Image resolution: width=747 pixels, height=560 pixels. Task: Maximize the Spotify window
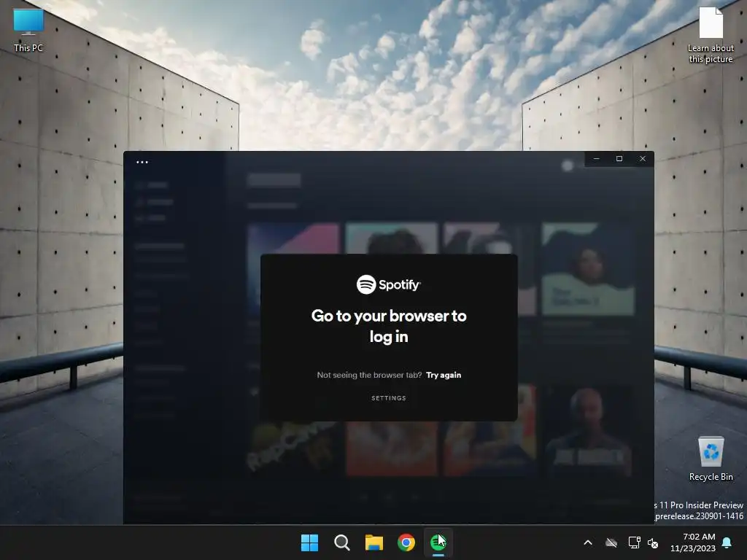pyautogui.click(x=619, y=158)
